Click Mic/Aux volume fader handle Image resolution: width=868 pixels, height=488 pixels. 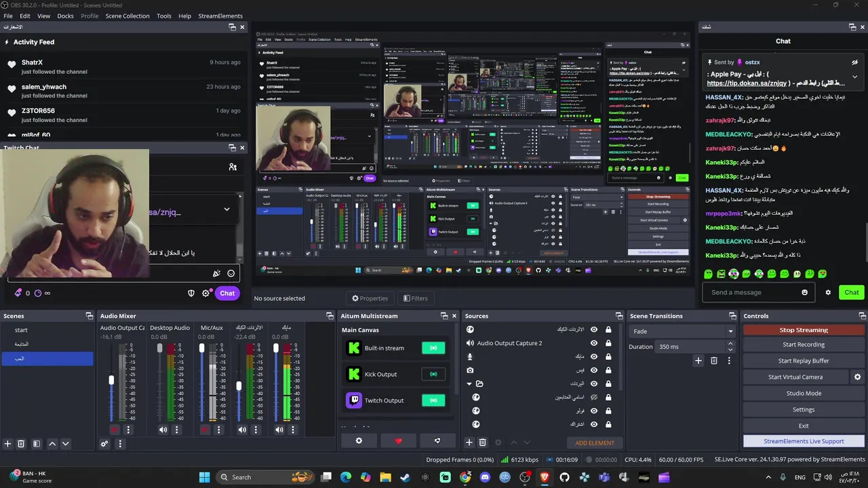coord(201,348)
